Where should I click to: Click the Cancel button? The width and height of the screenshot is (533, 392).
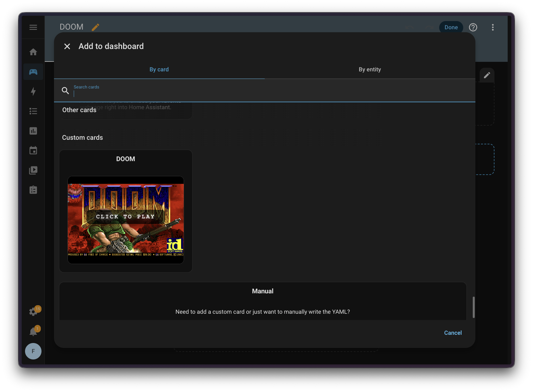tap(453, 333)
